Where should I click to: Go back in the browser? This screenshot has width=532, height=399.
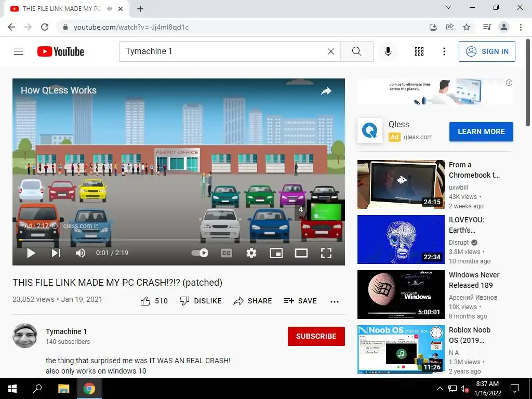[11, 27]
